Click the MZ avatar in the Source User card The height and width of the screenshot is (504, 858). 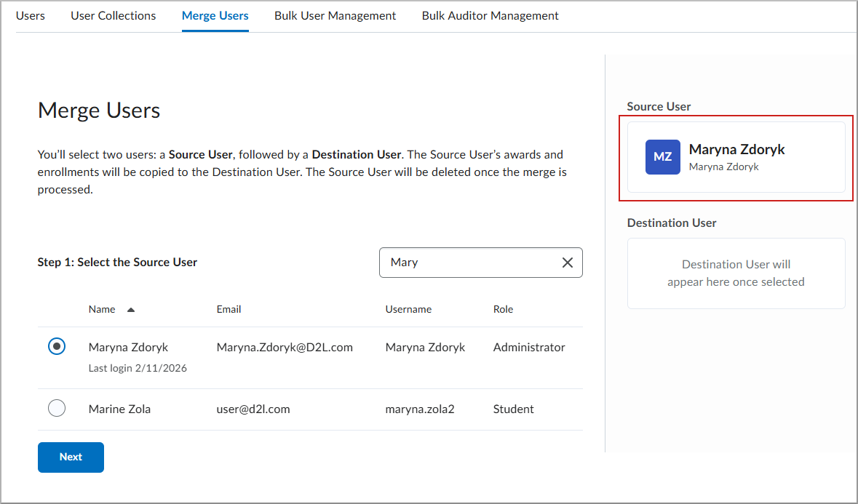[x=662, y=156]
